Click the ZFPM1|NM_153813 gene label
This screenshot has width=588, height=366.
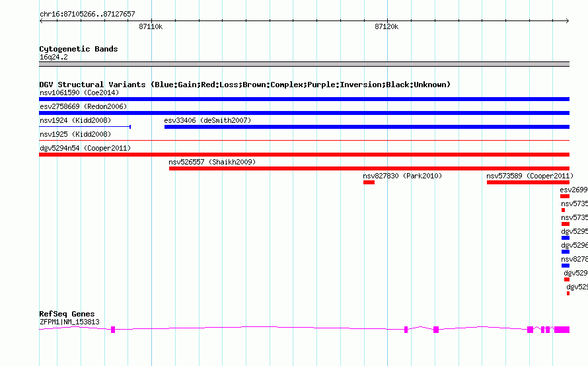pos(70,322)
